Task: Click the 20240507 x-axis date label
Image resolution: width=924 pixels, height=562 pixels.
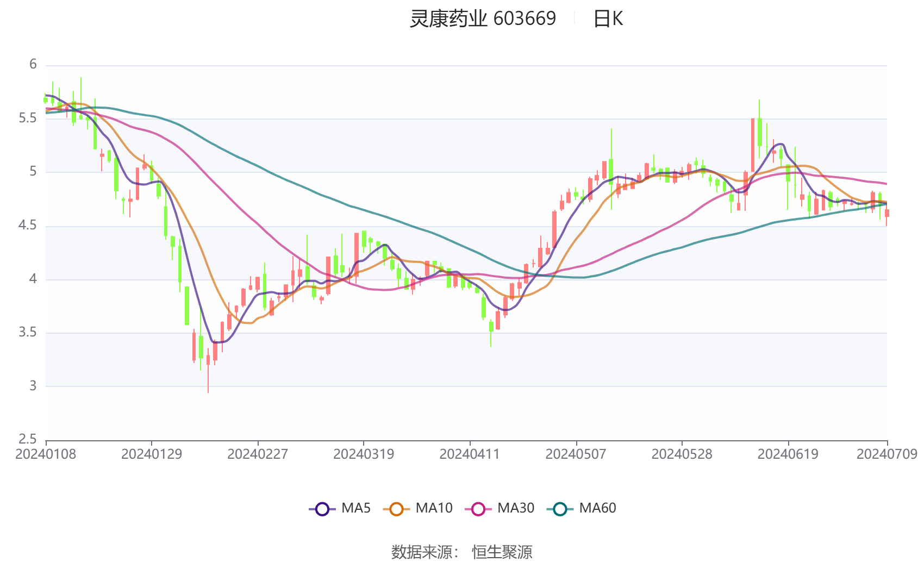Action: 576,454
